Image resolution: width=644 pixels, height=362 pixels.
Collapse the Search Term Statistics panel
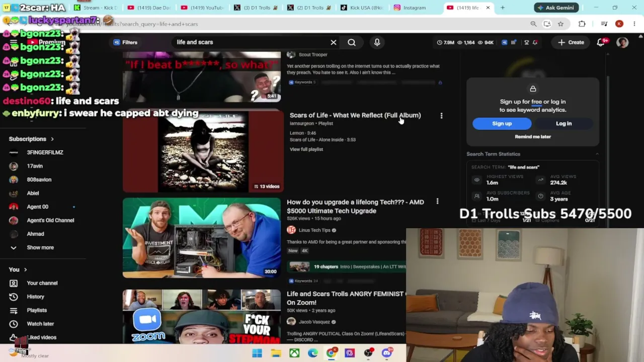click(597, 154)
